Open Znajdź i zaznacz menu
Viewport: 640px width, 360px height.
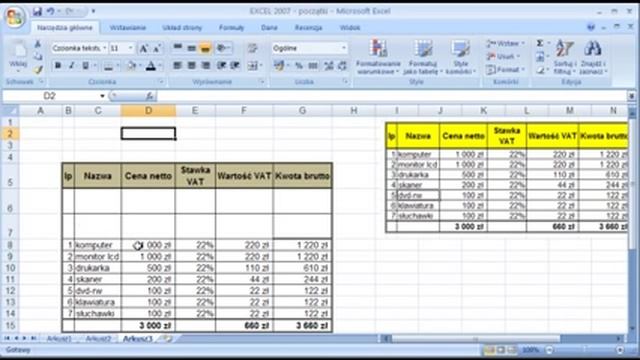coord(593,57)
